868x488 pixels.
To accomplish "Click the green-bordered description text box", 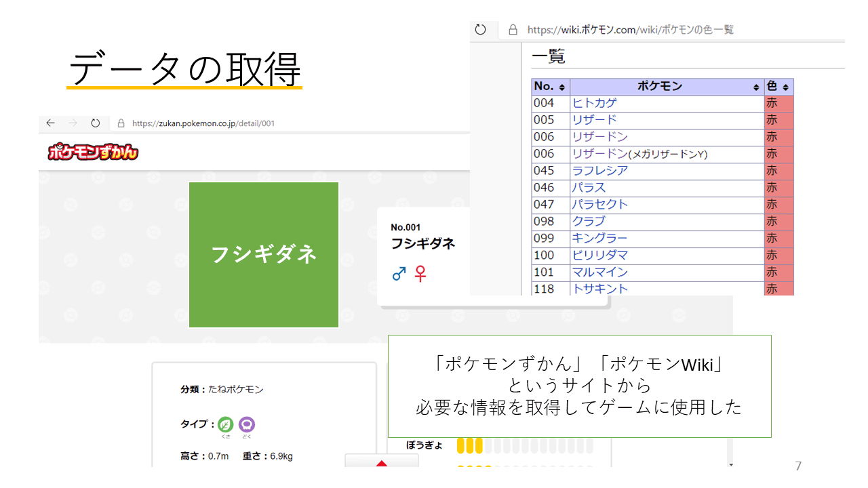I will (580, 386).
